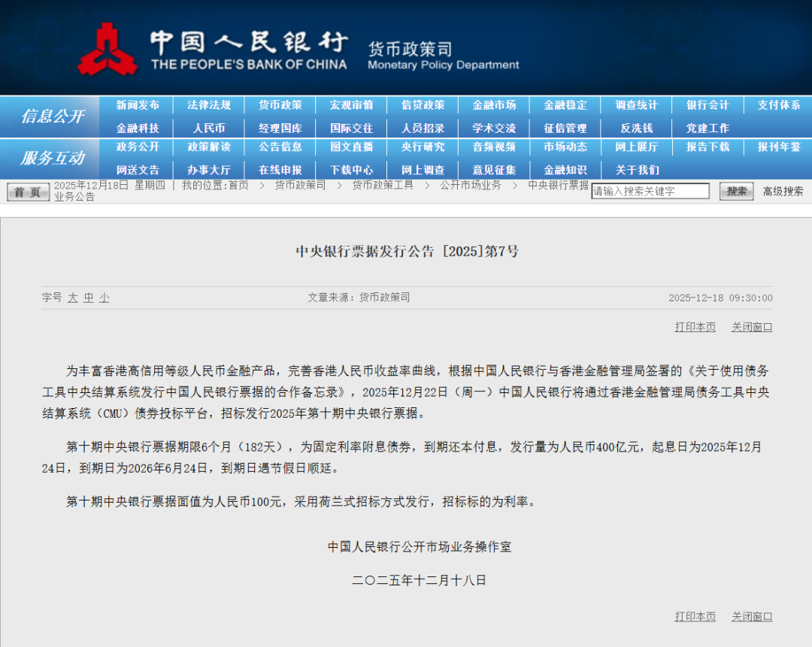Click 信息公开 section header
The image size is (812, 647).
click(51, 116)
